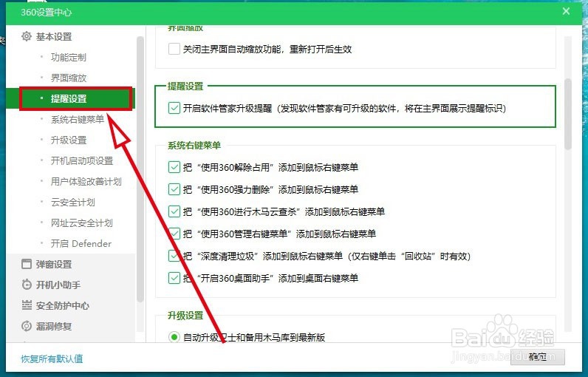
Task: Toggle 开启软件管家升级提醒 checkbox
Action: (174, 108)
